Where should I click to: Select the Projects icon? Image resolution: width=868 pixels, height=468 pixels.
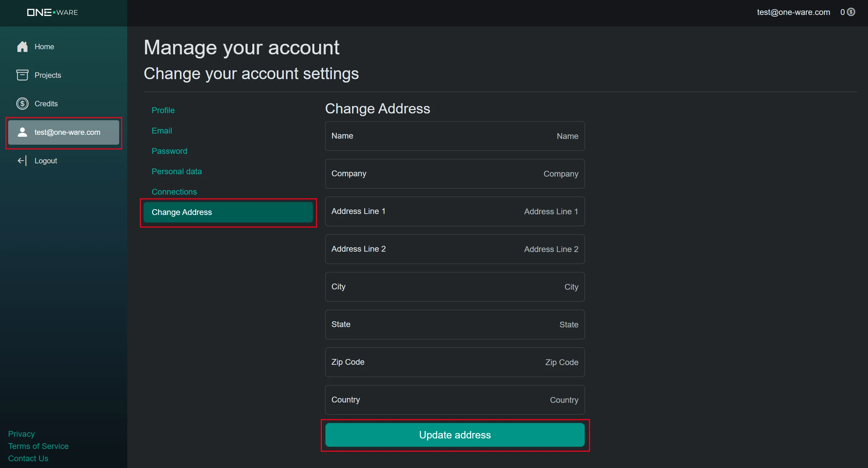point(22,75)
